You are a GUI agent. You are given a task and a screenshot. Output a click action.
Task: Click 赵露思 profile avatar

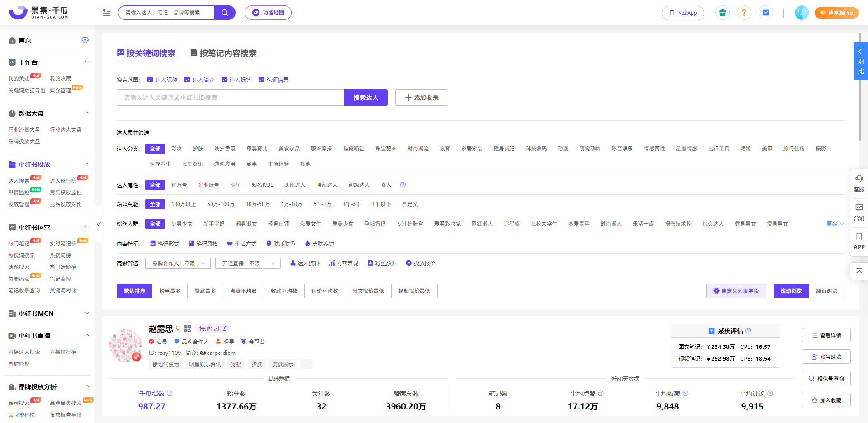[x=126, y=346]
